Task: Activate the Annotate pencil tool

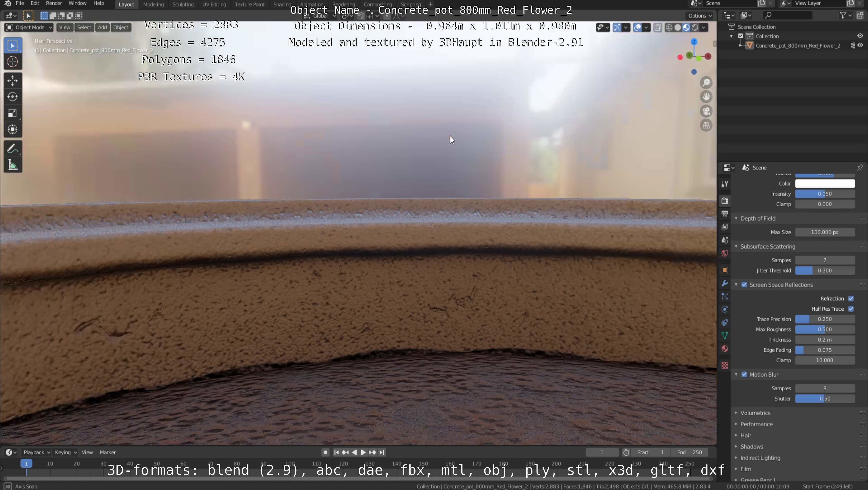Action: pyautogui.click(x=13, y=149)
